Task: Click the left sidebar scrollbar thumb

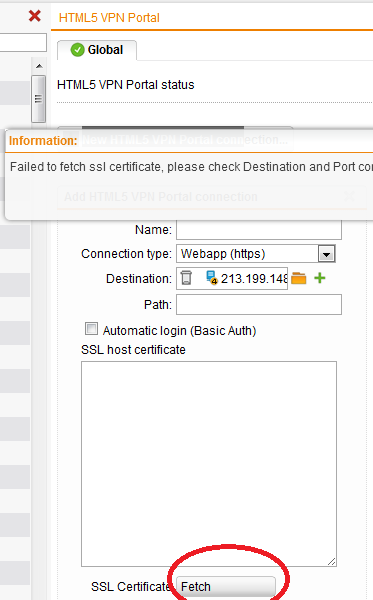Action: (38, 99)
